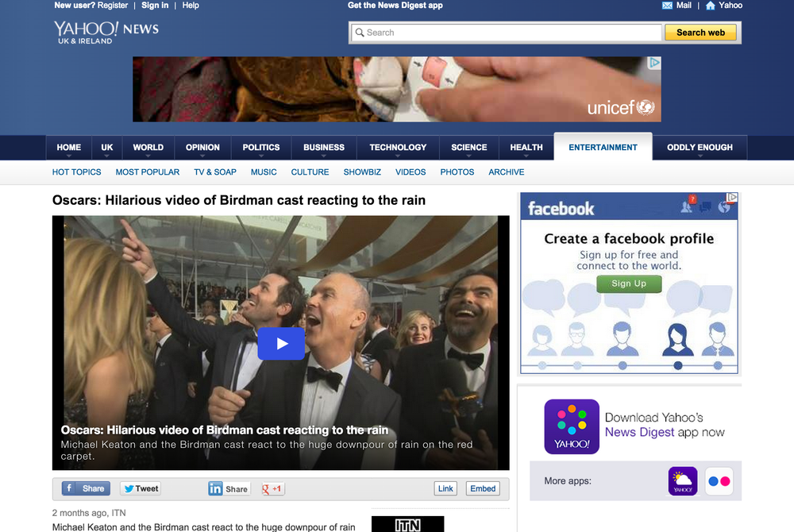The width and height of the screenshot is (794, 532).
Task: Click the Facebook ad globe notifications icon
Action: point(724,206)
